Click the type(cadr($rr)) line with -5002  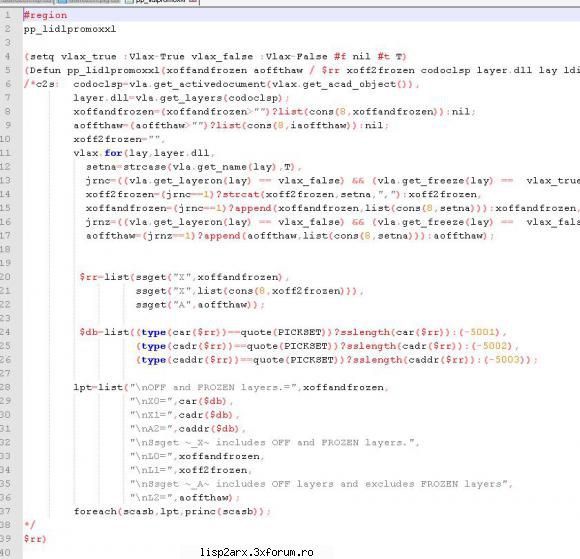(x=327, y=346)
